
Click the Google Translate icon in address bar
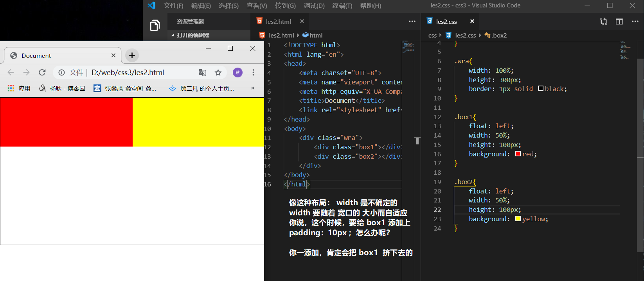[x=202, y=72]
